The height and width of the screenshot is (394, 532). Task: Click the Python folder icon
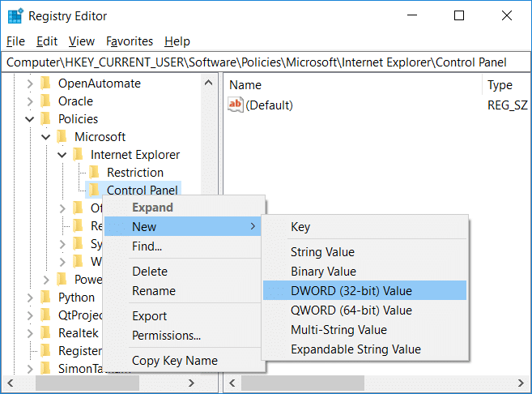[x=46, y=298]
